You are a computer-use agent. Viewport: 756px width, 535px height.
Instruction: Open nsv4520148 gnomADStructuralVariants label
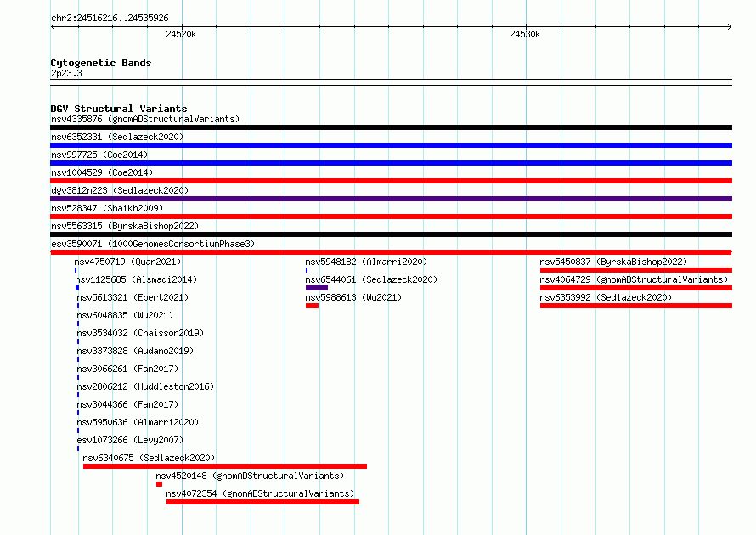pyautogui.click(x=250, y=476)
